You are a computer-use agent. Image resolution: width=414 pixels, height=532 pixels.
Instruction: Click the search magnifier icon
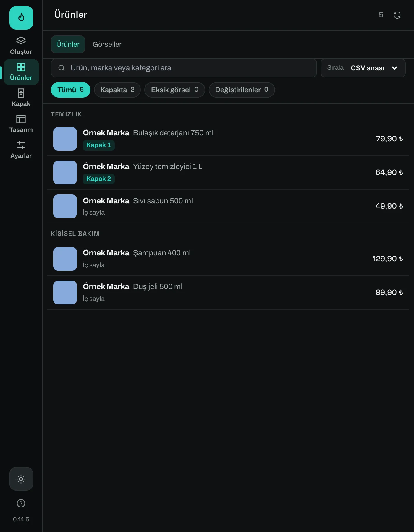pos(62,68)
